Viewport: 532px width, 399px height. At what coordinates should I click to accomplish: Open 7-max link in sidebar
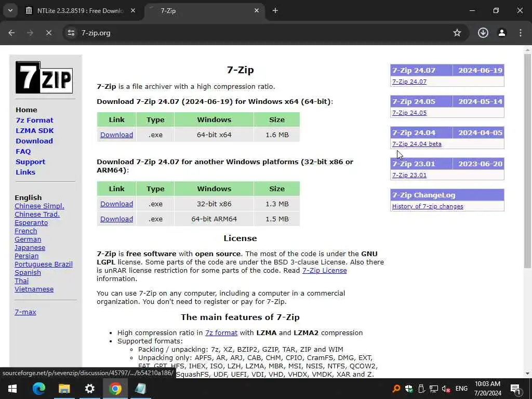25,312
